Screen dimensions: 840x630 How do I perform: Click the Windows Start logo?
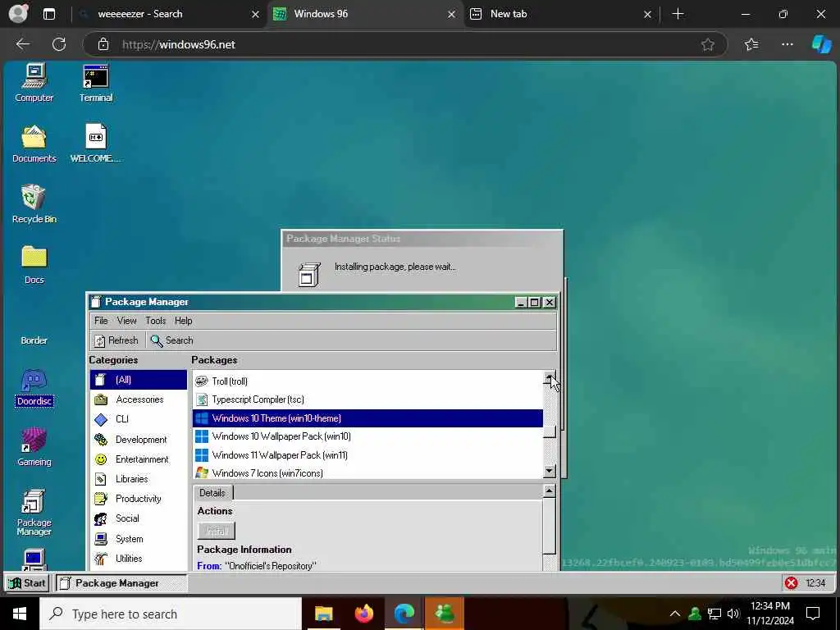20,614
